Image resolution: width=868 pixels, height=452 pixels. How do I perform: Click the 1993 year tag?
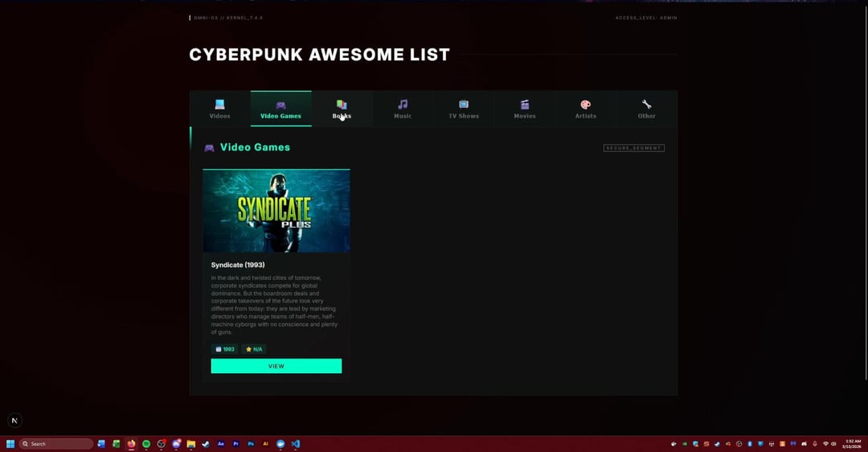point(224,349)
